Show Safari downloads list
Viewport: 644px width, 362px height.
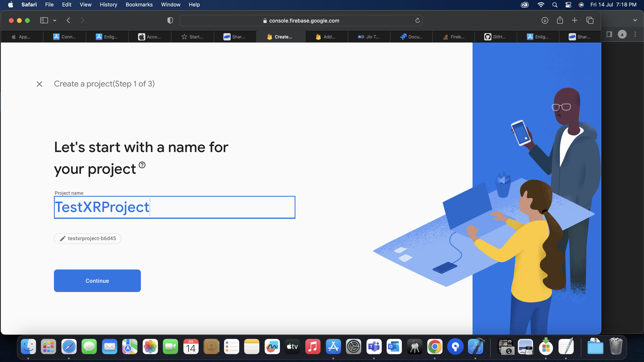click(545, 20)
